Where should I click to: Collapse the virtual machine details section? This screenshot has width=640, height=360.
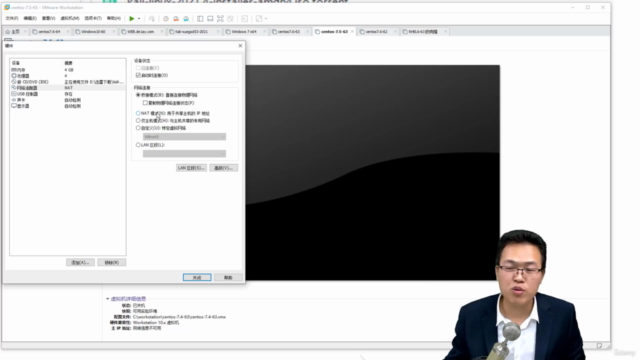108,299
